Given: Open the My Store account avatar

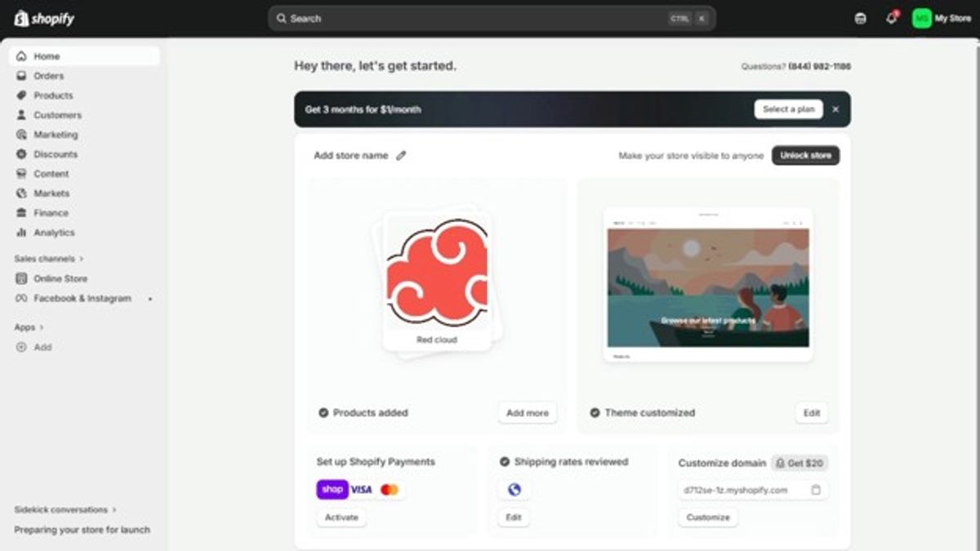Looking at the screenshot, I should [x=922, y=18].
